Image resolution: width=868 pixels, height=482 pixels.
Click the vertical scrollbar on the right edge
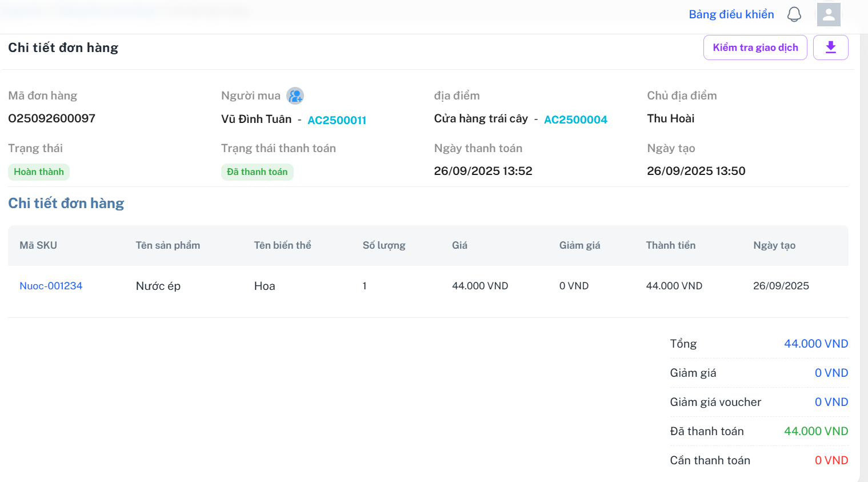coord(863,257)
